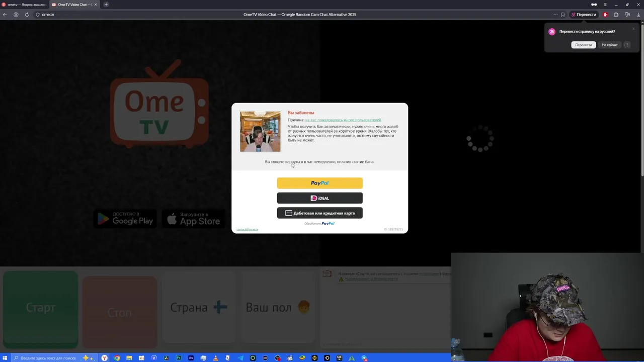Screen dimensions: 644x362
Task: Click the yellow PayPal payment button
Action: [x=319, y=183]
